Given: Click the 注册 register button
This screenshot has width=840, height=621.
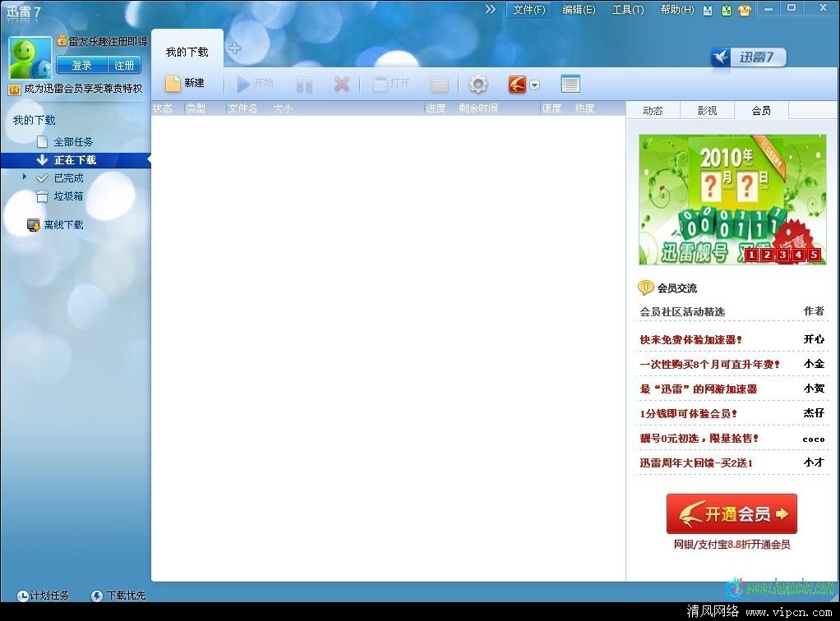Looking at the screenshot, I should pyautogui.click(x=124, y=66).
